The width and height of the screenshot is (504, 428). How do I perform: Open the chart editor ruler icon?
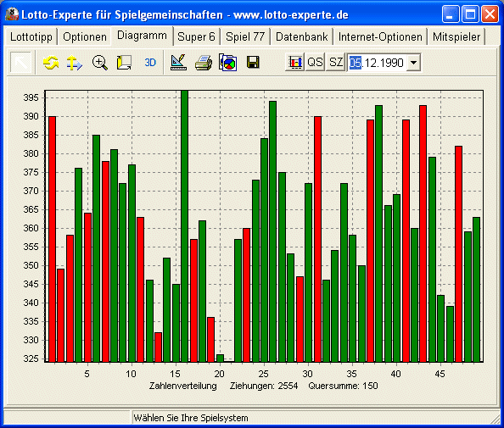pyautogui.click(x=178, y=62)
